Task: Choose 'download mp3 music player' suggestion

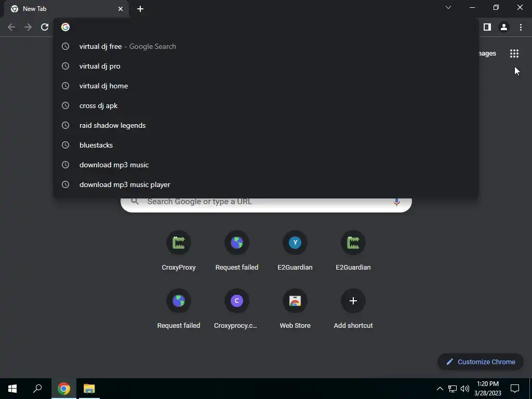Action: 266,184
